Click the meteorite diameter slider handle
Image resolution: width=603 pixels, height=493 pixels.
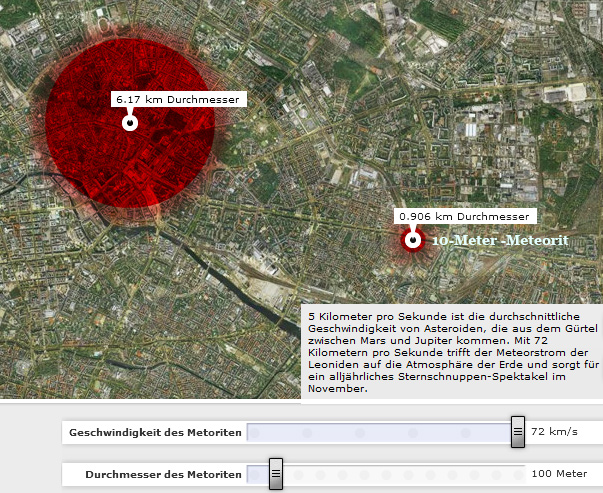276,473
